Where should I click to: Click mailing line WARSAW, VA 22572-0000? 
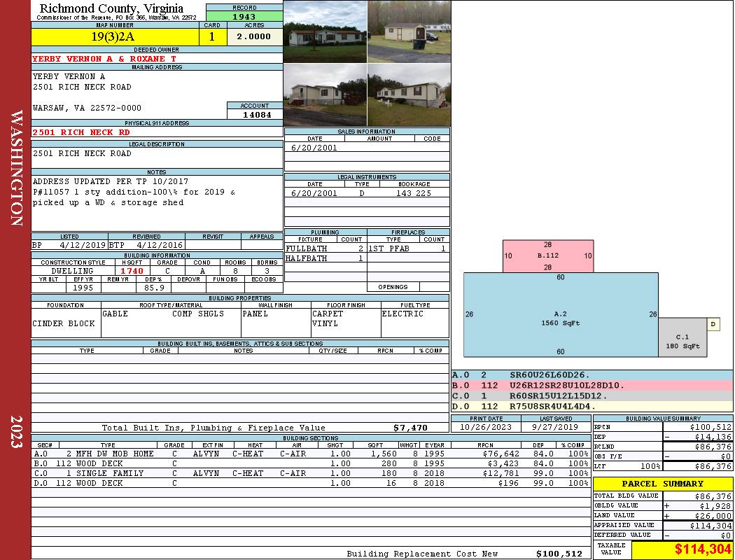tap(87, 108)
